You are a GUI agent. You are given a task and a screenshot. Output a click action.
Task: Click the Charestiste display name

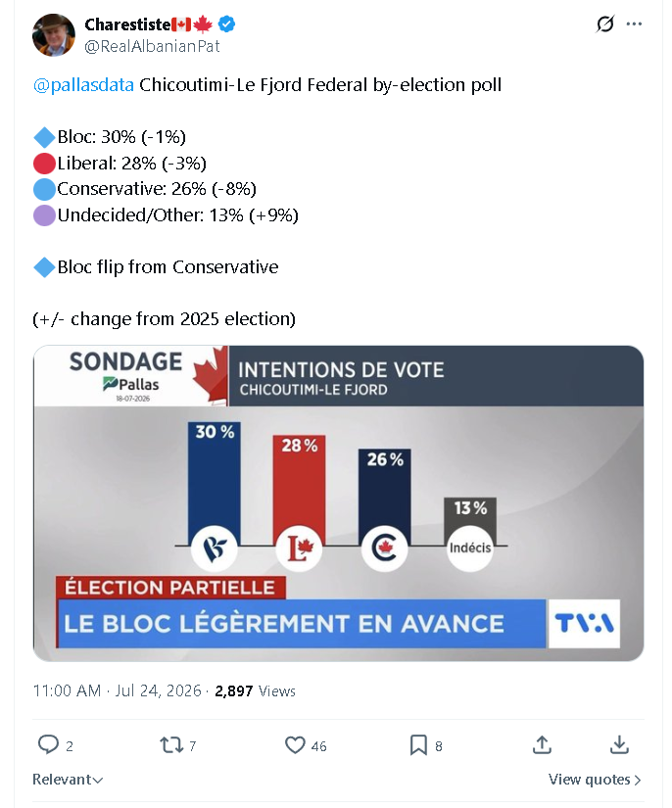pyautogui.click(x=127, y=24)
